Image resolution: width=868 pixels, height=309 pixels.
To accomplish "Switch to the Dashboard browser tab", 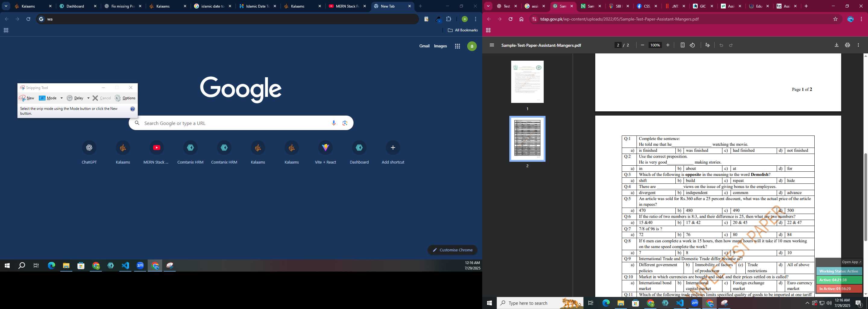I will pyautogui.click(x=77, y=6).
